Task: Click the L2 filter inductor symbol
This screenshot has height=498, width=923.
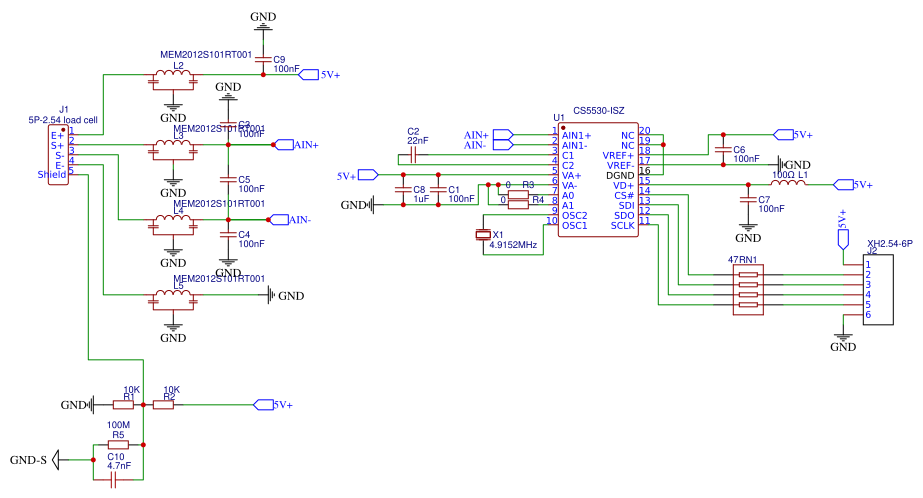Action: [173, 77]
